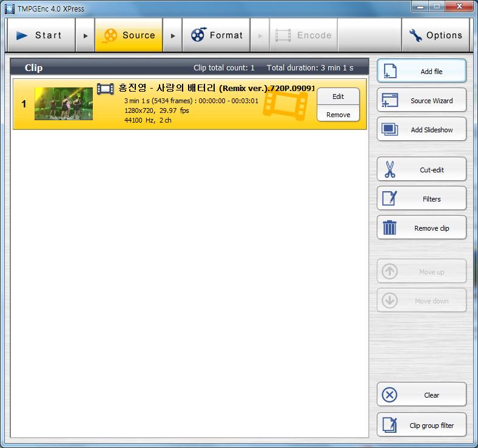Click the Move down label
Screen dimensions: 478x448
[432, 301]
